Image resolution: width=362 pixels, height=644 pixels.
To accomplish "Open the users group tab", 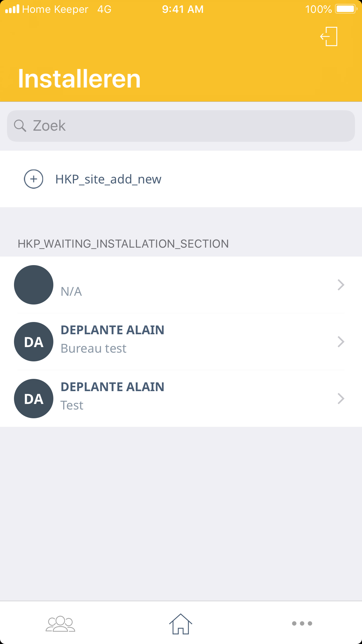I will 60,624.
